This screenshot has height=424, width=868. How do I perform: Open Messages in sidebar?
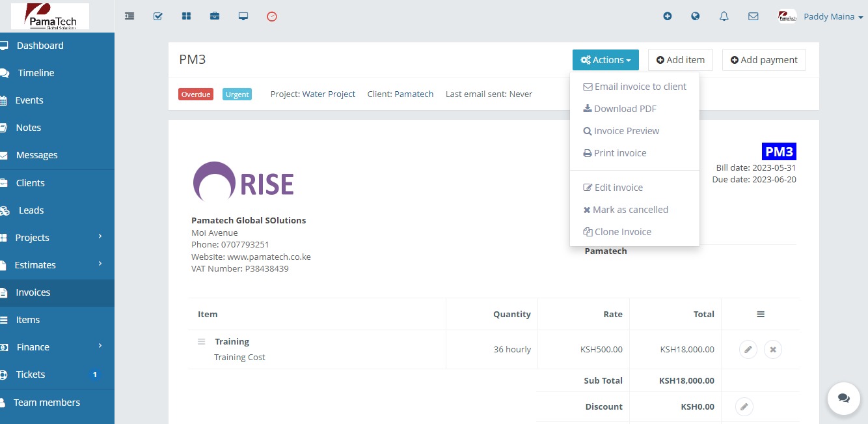point(57,155)
